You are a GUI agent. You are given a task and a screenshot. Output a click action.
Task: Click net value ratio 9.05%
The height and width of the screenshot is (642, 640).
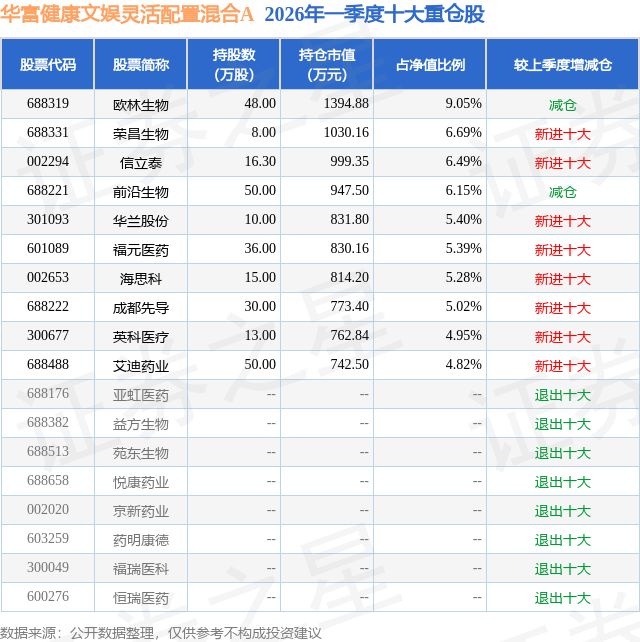coord(464,104)
